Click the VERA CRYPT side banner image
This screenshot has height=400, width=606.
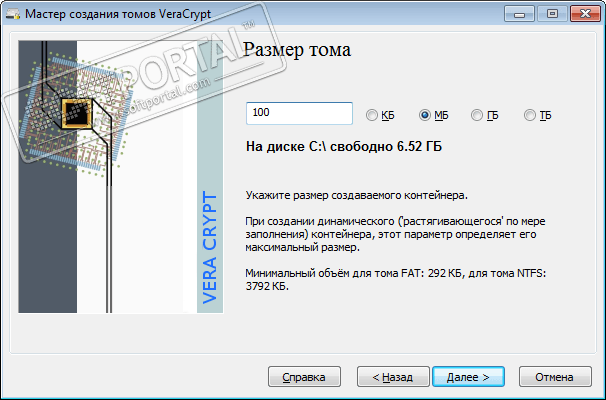point(121,177)
